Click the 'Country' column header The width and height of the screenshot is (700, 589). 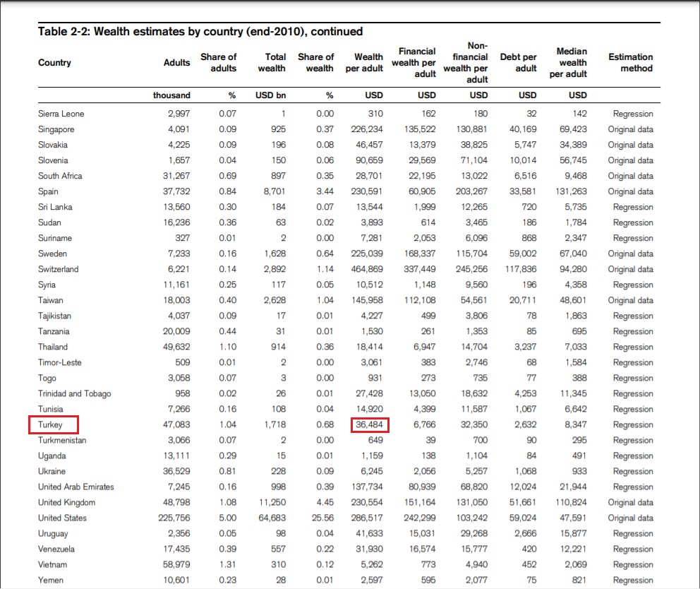point(54,63)
